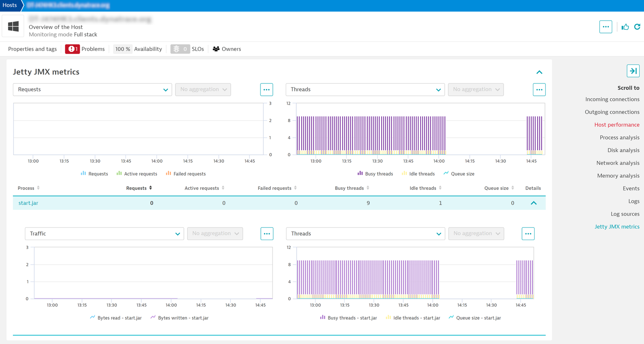This screenshot has width=644, height=344.
Task: Toggle Bytes read - start.jar legend
Action: (x=116, y=318)
